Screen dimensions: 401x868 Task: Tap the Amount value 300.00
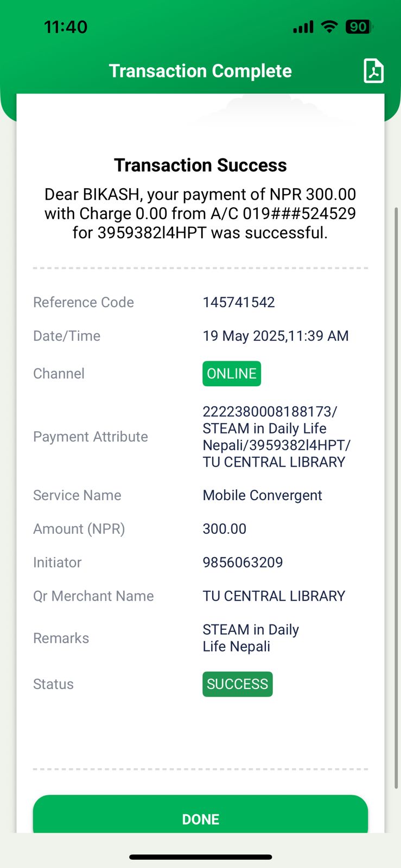pos(225,529)
